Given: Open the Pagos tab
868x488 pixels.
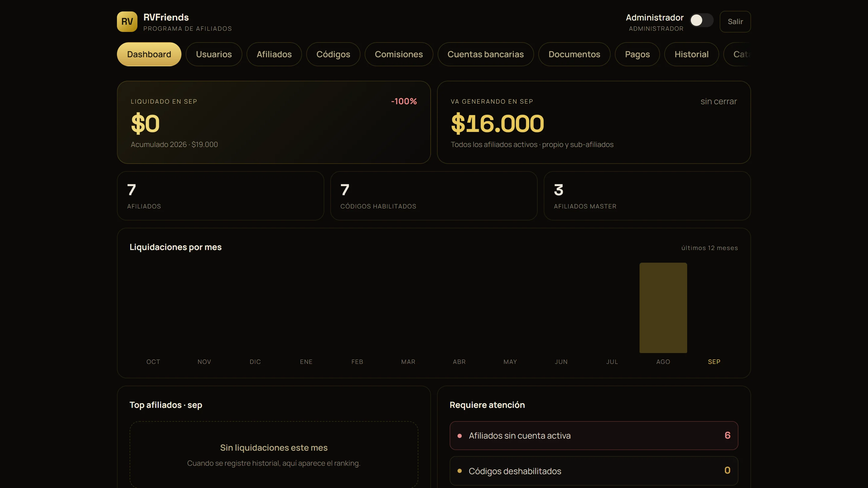Looking at the screenshot, I should 637,54.
